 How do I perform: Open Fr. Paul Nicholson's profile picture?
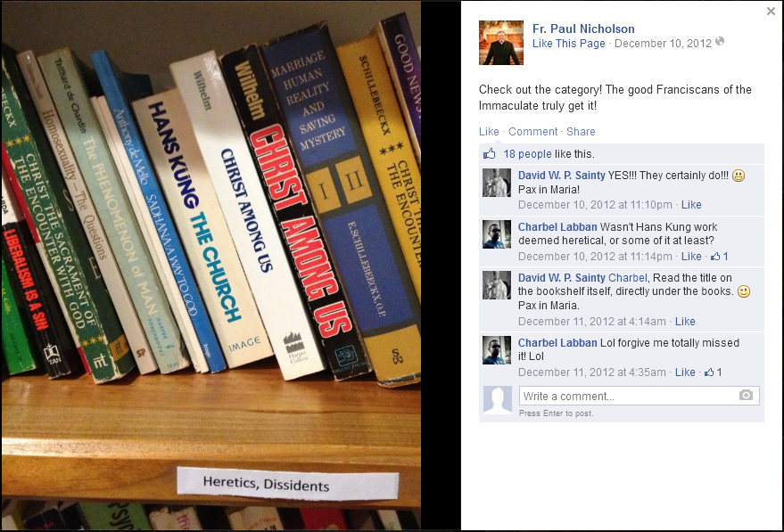(x=501, y=43)
